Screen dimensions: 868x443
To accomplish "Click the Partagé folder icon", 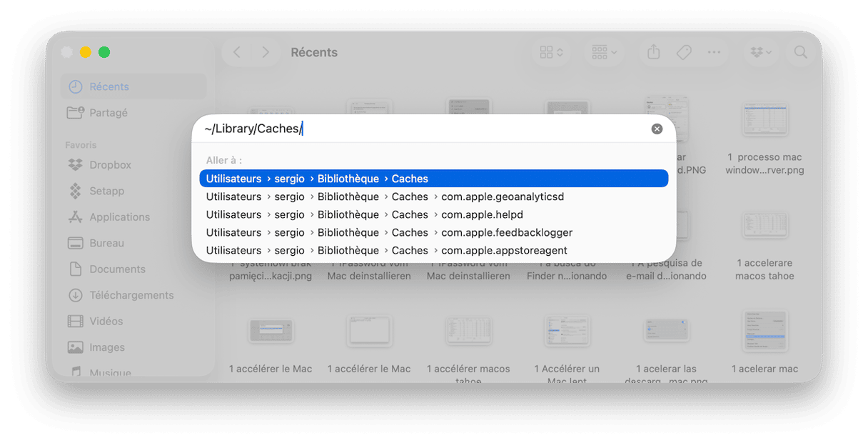I will [x=75, y=113].
